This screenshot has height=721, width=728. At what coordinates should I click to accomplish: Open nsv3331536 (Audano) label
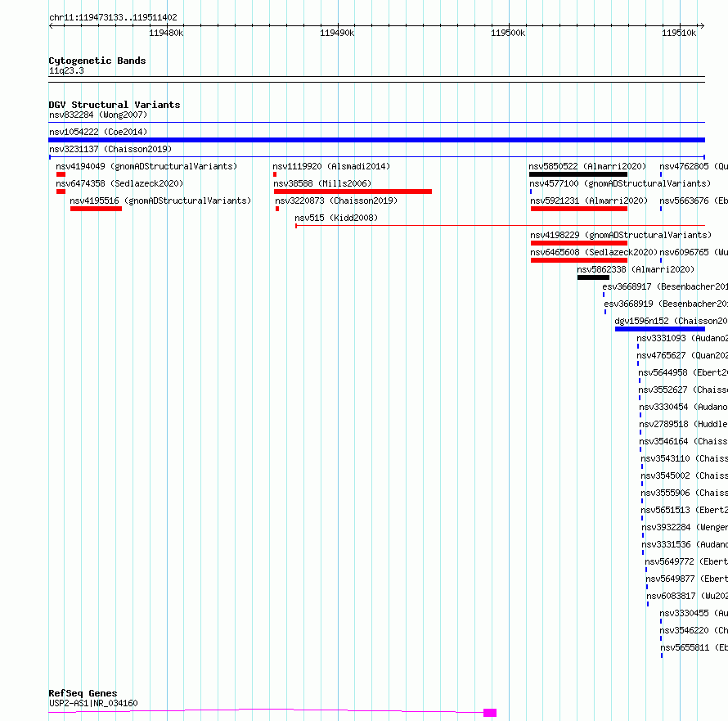pyautogui.click(x=685, y=544)
